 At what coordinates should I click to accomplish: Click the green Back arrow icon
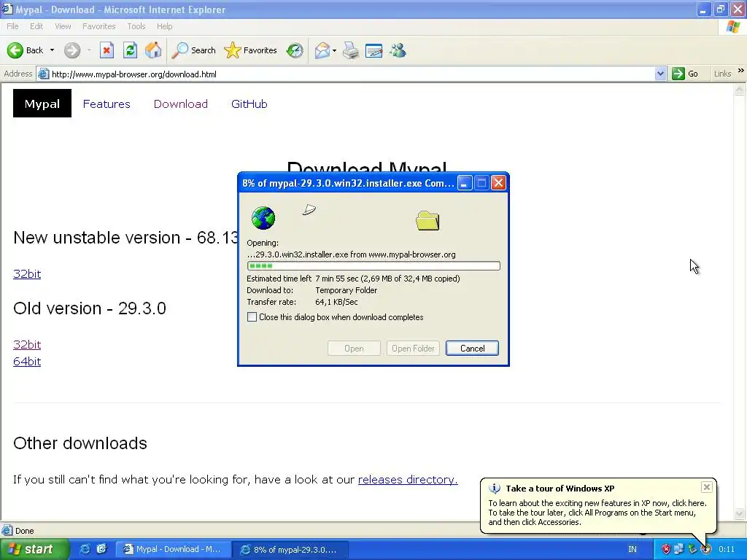(15, 50)
